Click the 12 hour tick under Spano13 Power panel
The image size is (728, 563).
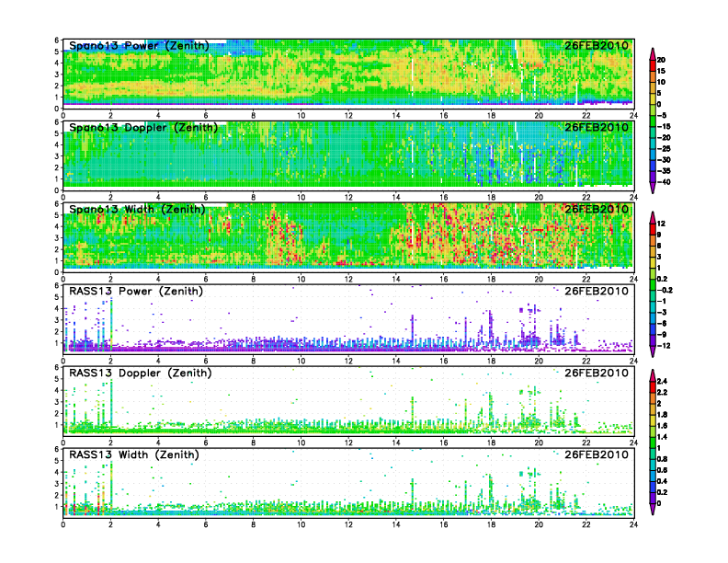click(x=348, y=116)
